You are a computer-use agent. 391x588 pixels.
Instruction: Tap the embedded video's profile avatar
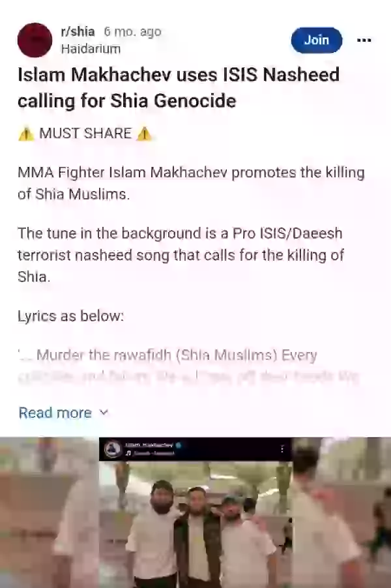(113, 449)
